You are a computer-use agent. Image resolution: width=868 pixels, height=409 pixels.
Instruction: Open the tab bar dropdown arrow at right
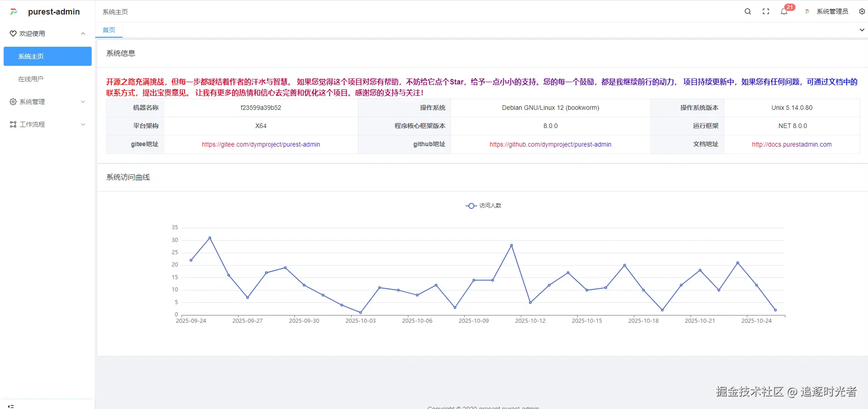(x=862, y=30)
